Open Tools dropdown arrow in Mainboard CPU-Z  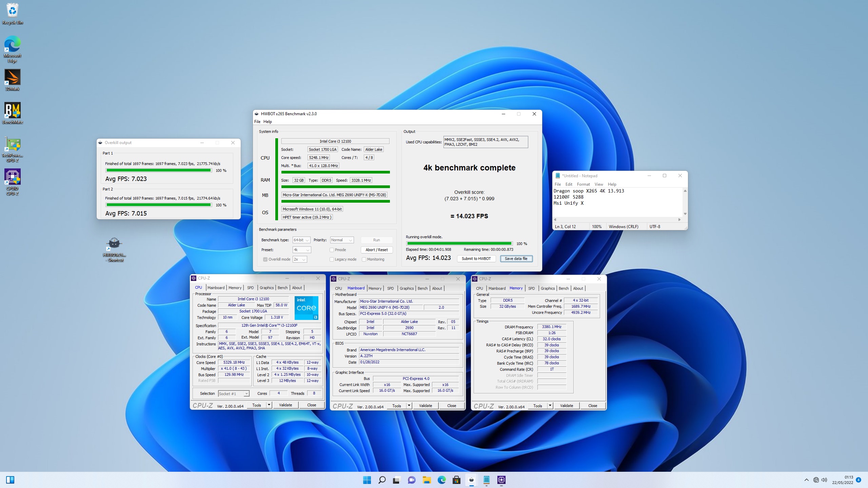click(x=409, y=406)
